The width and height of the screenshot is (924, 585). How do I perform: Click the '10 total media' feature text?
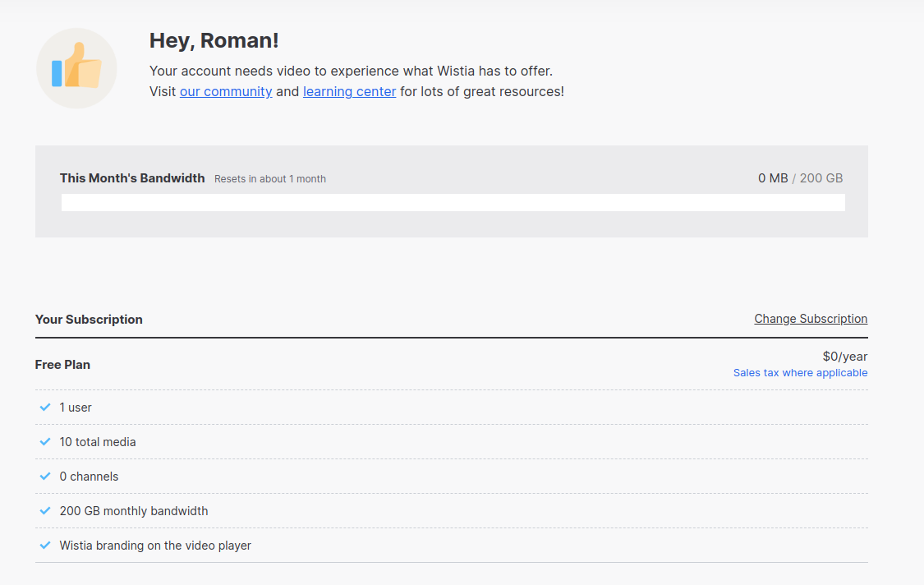tap(98, 442)
